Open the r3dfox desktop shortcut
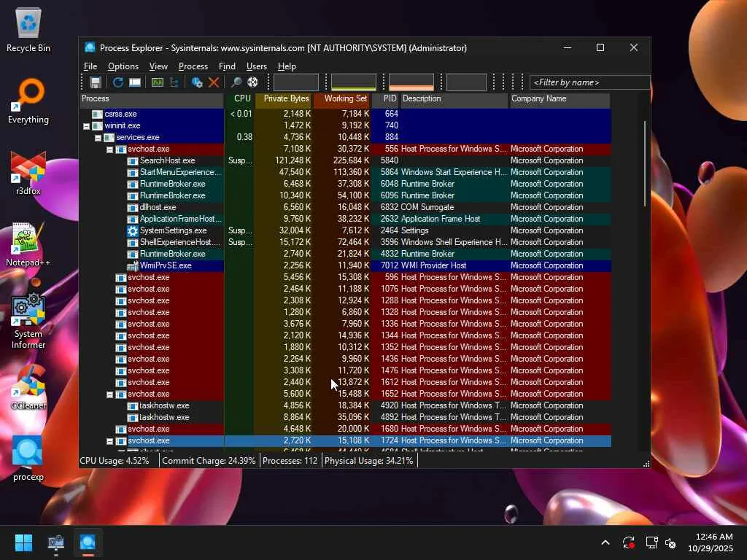The height and width of the screenshot is (560, 747). click(x=28, y=173)
